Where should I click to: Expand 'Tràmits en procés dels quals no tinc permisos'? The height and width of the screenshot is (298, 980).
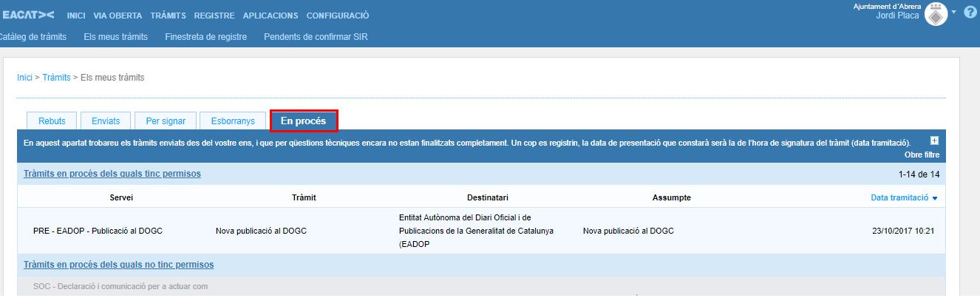tap(118, 265)
